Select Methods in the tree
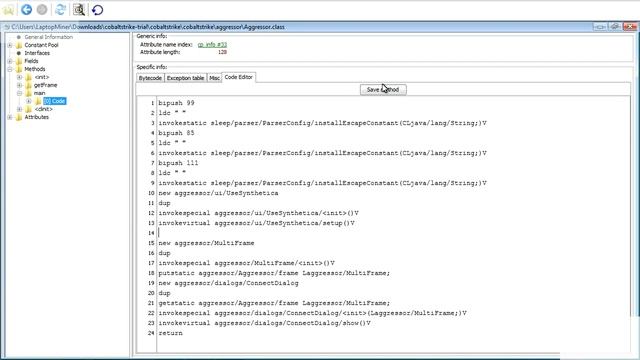This screenshot has height=360, width=640. (35, 69)
